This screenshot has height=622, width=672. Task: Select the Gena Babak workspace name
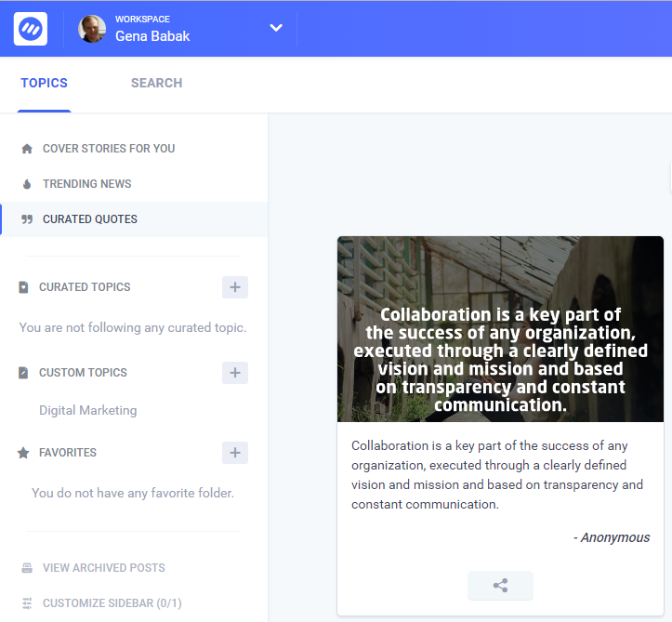[152, 36]
